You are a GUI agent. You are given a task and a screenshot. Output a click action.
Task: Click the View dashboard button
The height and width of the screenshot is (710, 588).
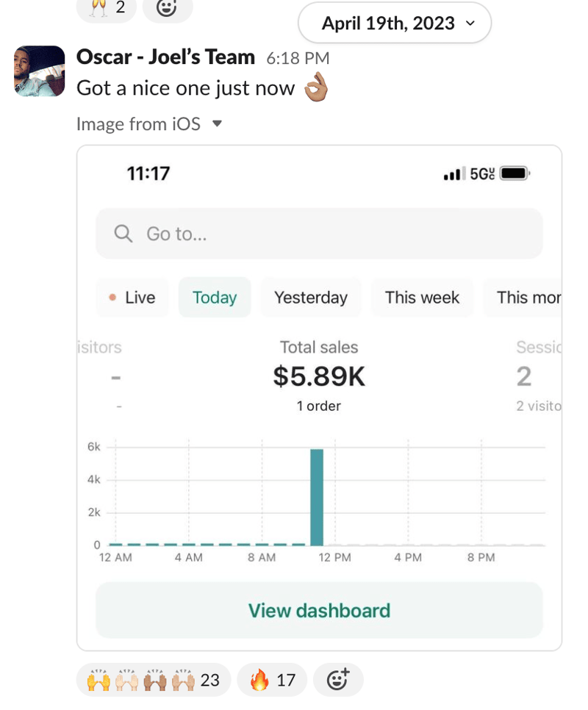319,610
